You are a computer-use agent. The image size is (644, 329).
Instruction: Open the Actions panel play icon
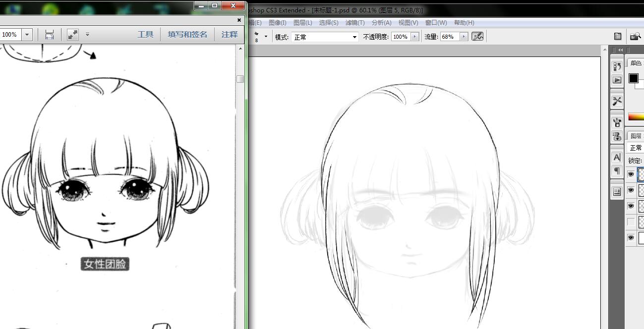[617, 80]
